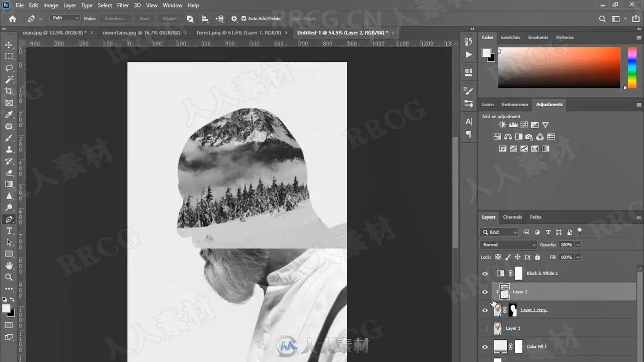Open the Layer menu
Screen dimensions: 644x362
(x=69, y=5)
